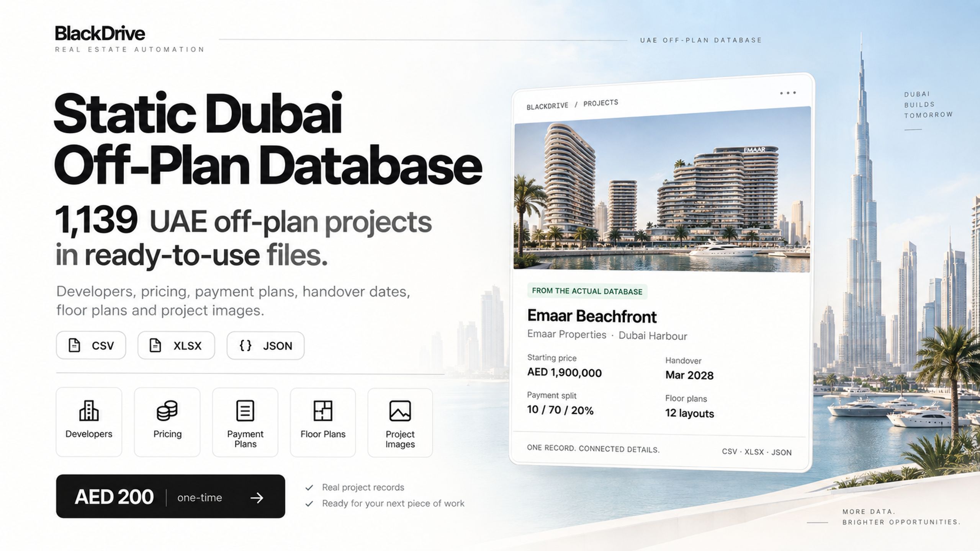Screen dimensions: 980x551
Task: Click the arrow icon in the AED 200 button
Action: (257, 498)
